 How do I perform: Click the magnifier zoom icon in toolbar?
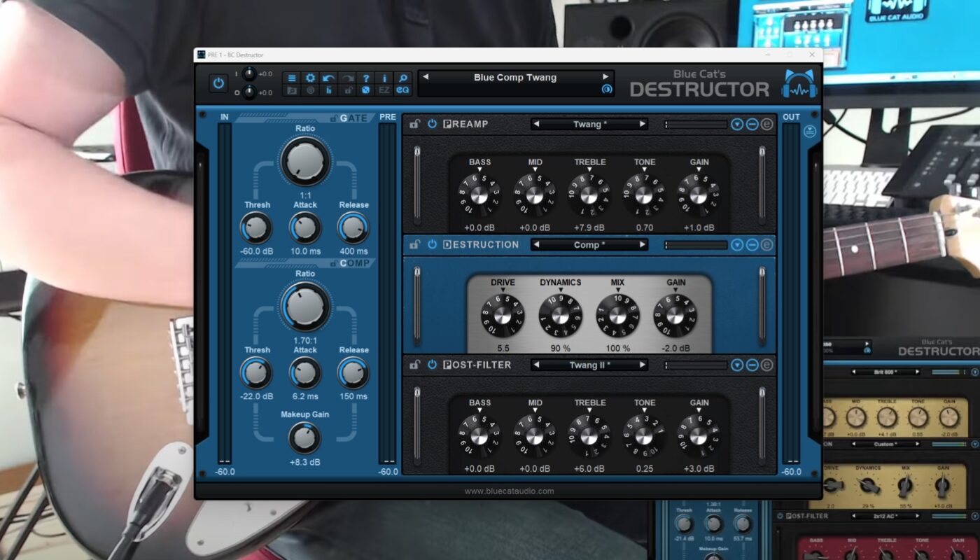point(402,78)
